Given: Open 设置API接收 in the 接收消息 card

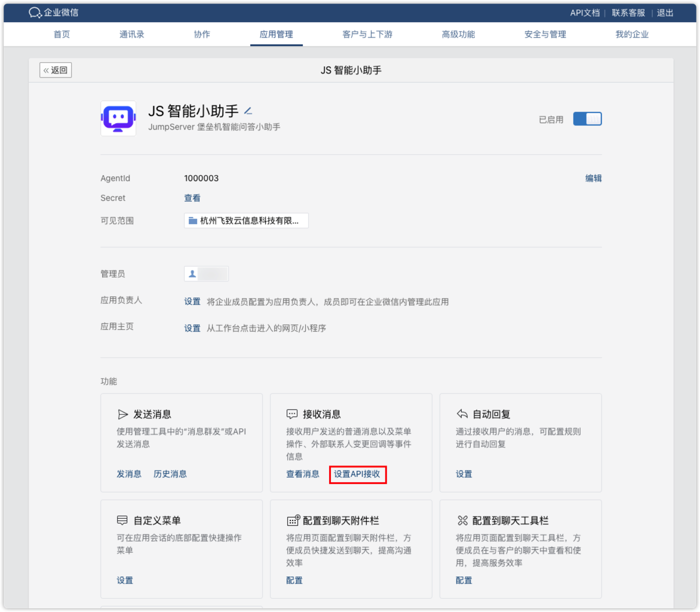Looking at the screenshot, I should pos(357,474).
